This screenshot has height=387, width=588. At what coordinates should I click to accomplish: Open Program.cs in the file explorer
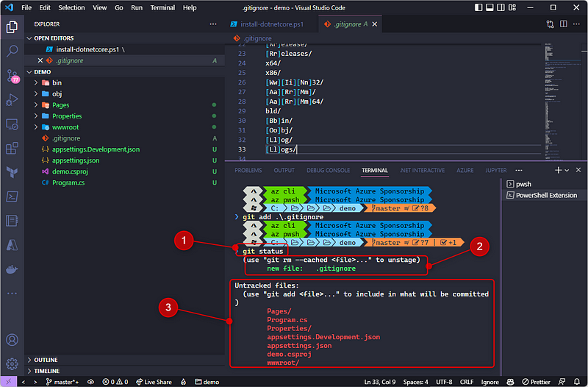coord(68,182)
